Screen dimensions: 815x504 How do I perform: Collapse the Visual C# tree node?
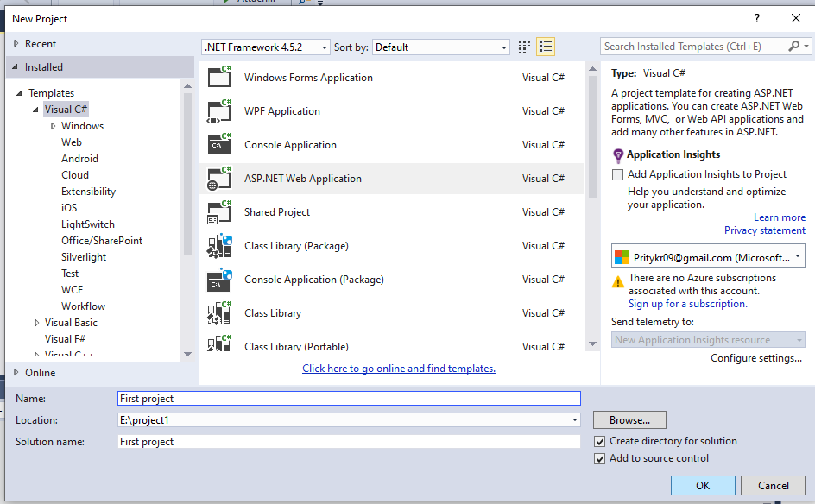(x=35, y=110)
